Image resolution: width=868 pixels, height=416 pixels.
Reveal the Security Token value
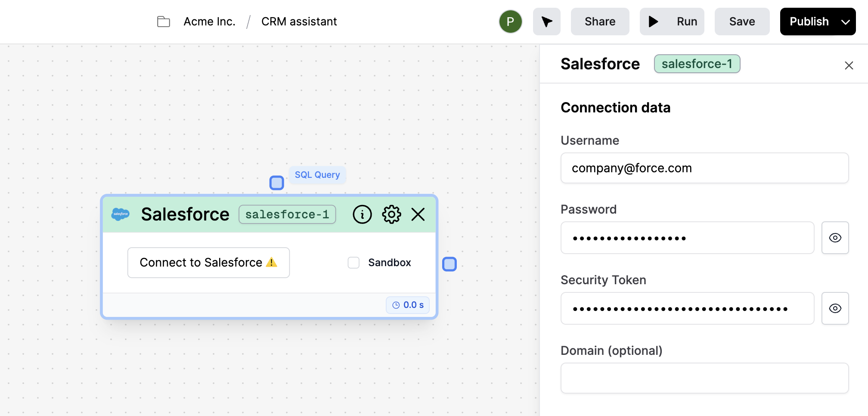835,308
